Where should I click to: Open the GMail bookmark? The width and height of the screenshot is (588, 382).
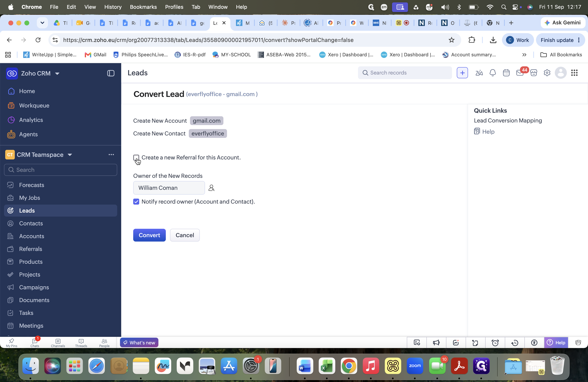[x=95, y=55]
